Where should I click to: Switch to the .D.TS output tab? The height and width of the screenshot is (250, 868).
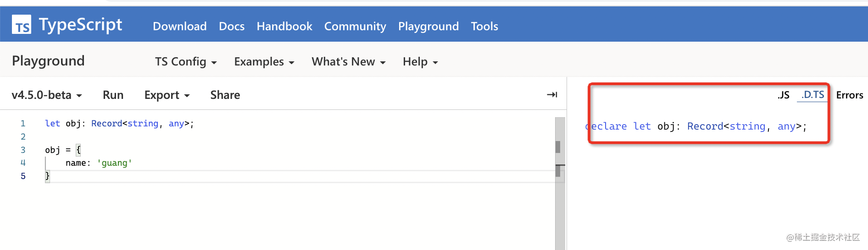(x=812, y=95)
